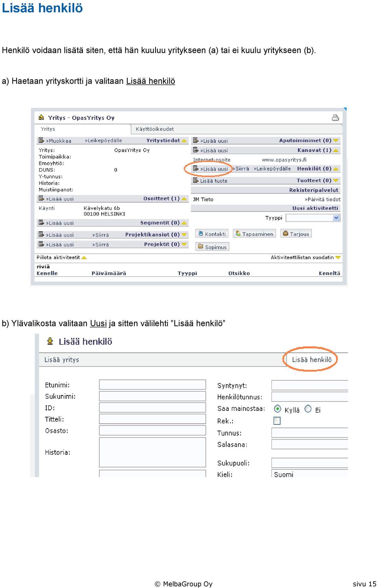This screenshot has width=377, height=588.
Task: Open the Tyyppi dropdown
Action: coord(313,218)
